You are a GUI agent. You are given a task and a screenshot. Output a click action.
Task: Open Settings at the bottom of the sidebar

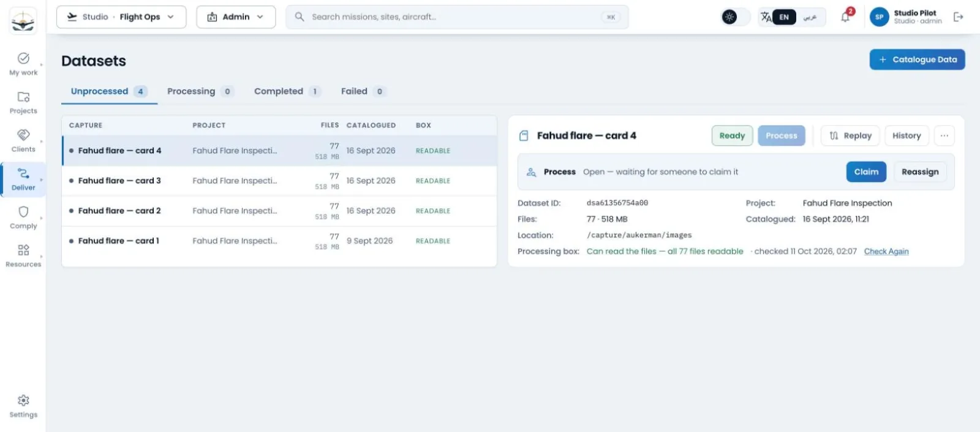pyautogui.click(x=23, y=406)
